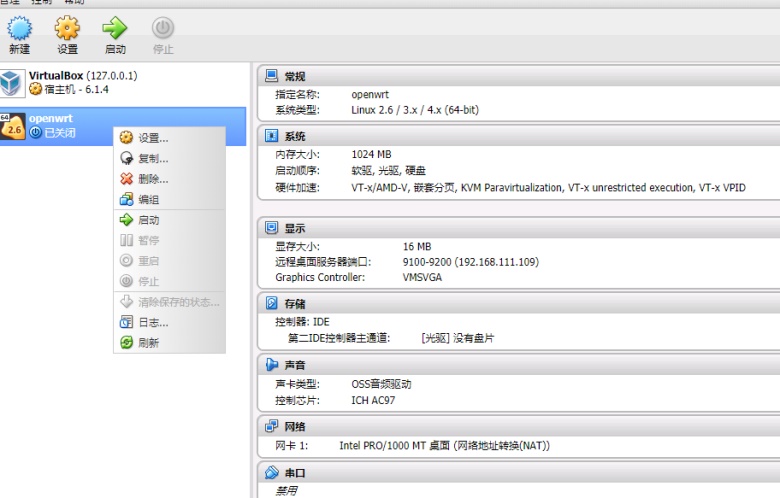Click the Linux 2.6 / 3.x / 4.x value
The width and height of the screenshot is (780, 498).
(x=415, y=110)
